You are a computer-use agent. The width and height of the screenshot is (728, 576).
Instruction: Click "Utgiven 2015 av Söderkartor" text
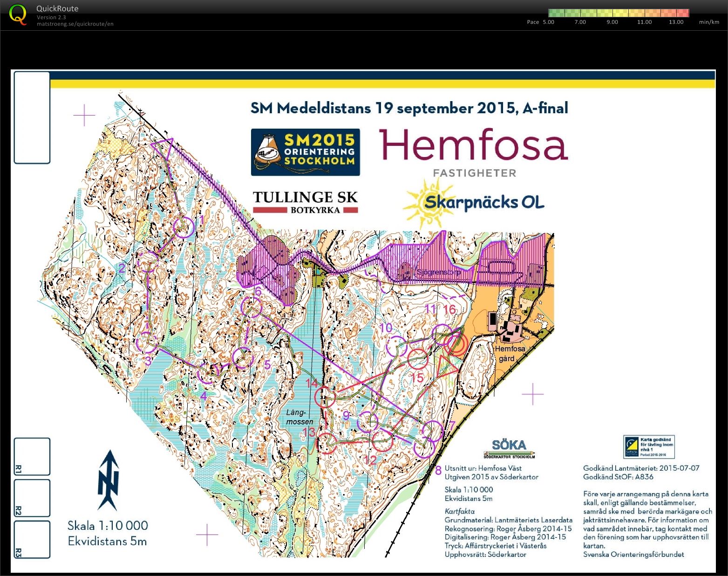tap(491, 477)
